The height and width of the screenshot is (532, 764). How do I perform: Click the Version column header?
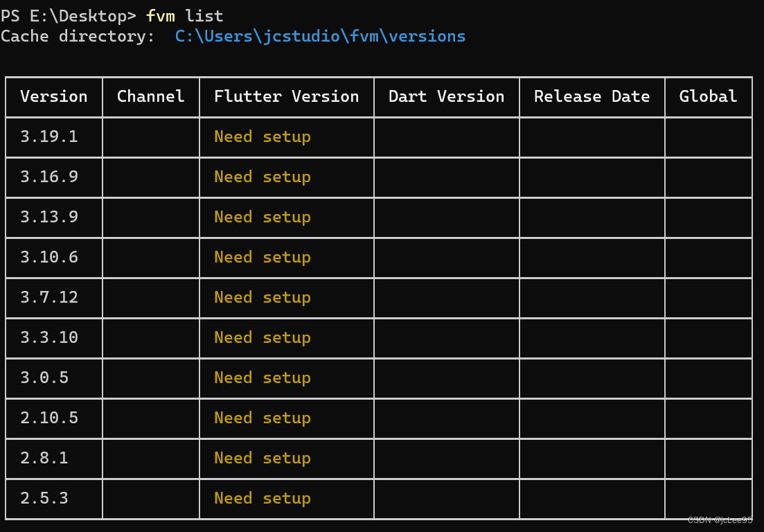(x=53, y=96)
